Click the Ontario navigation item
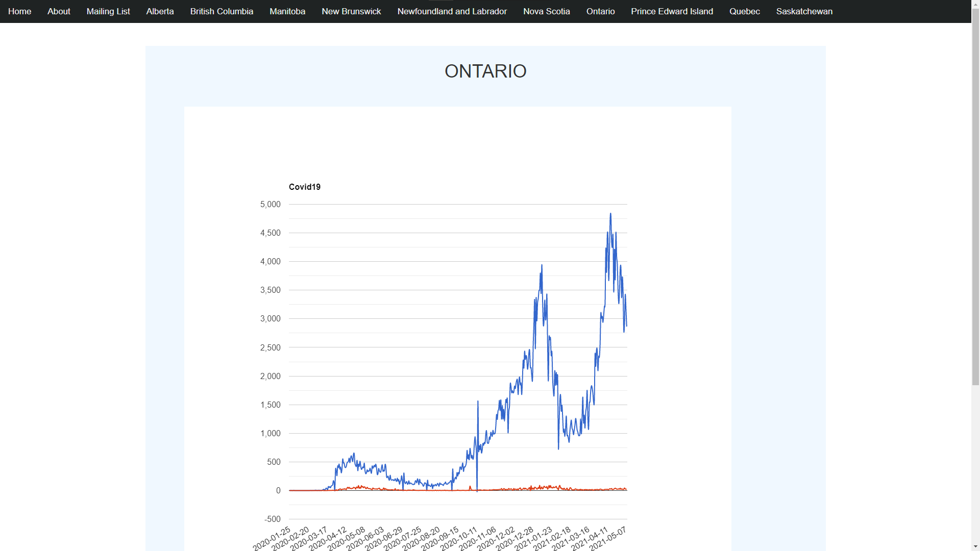 click(600, 11)
